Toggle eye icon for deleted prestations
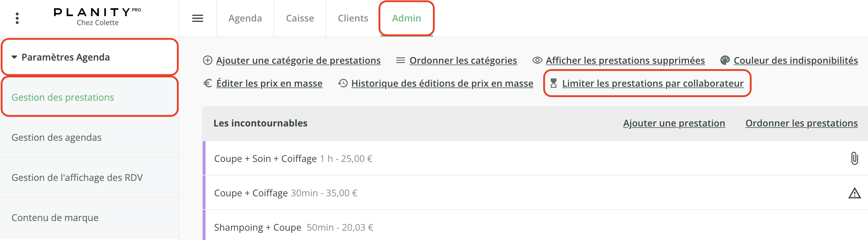 [537, 60]
